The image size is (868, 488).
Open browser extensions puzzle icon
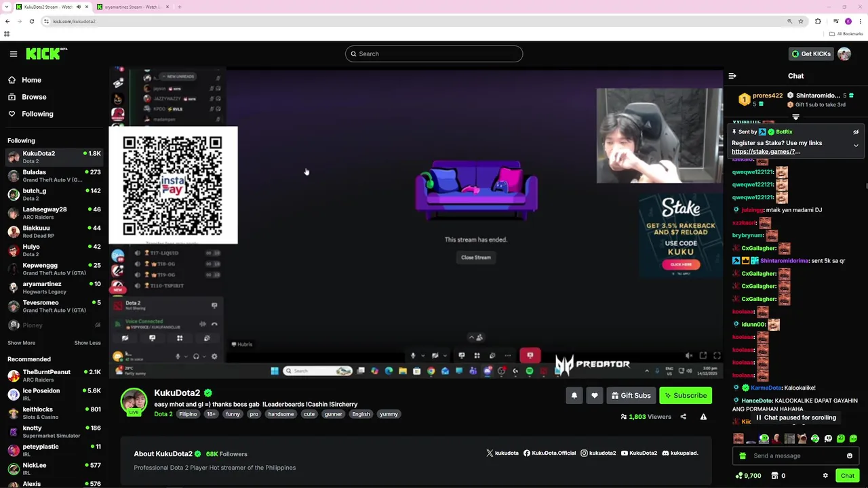[818, 21]
